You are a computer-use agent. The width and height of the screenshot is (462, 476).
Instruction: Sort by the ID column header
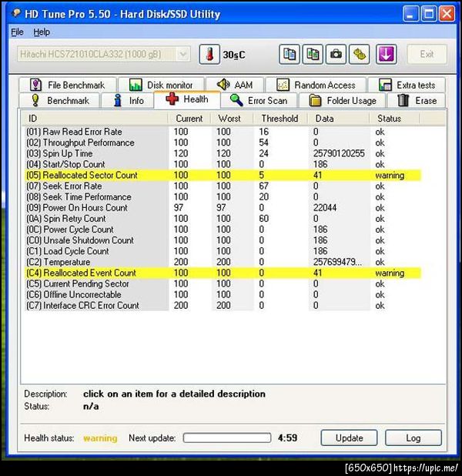95,119
